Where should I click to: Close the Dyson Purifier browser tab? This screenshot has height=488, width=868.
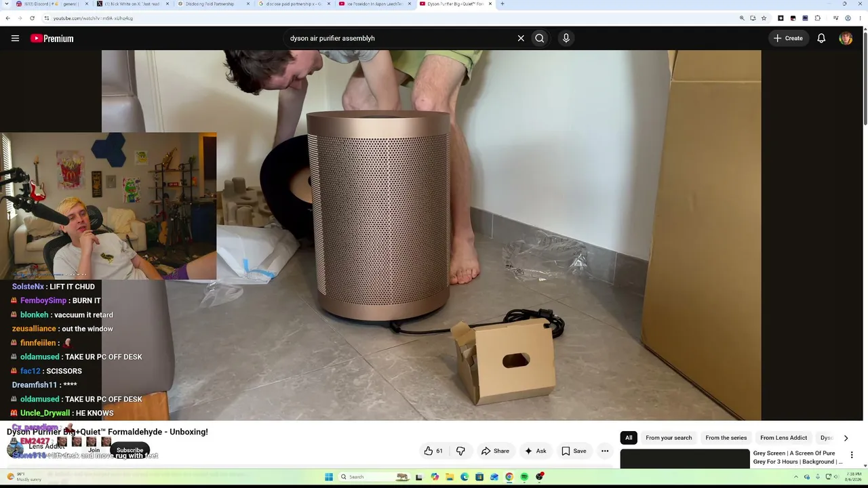click(490, 4)
